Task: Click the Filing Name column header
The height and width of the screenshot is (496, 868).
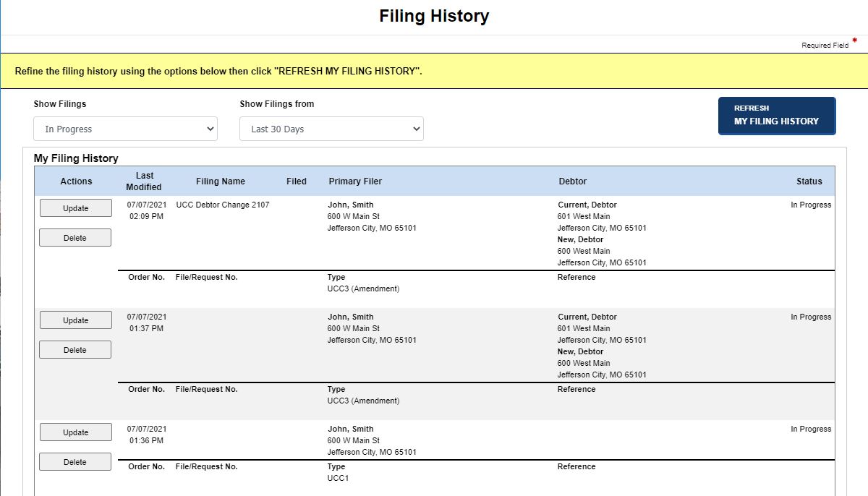Action: click(220, 181)
